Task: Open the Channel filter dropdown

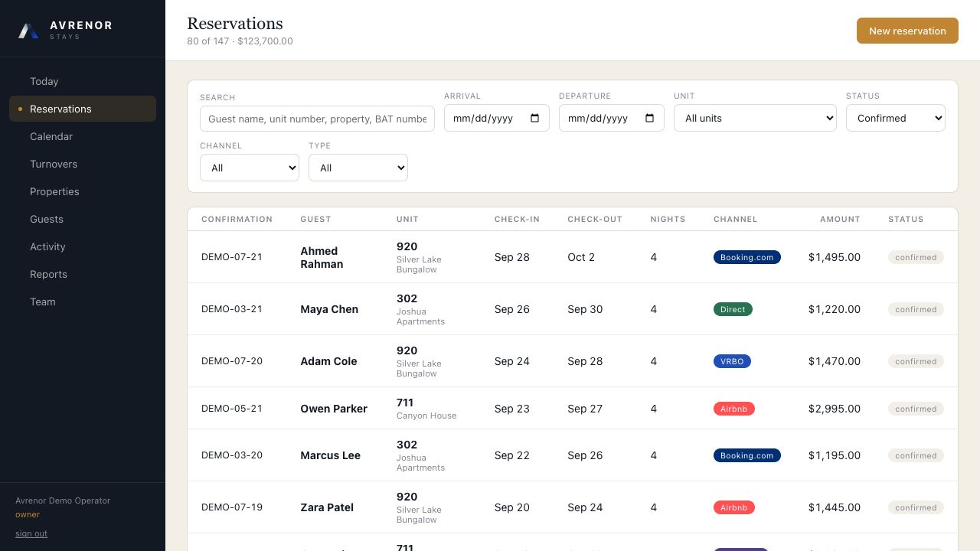Action: pyautogui.click(x=250, y=168)
